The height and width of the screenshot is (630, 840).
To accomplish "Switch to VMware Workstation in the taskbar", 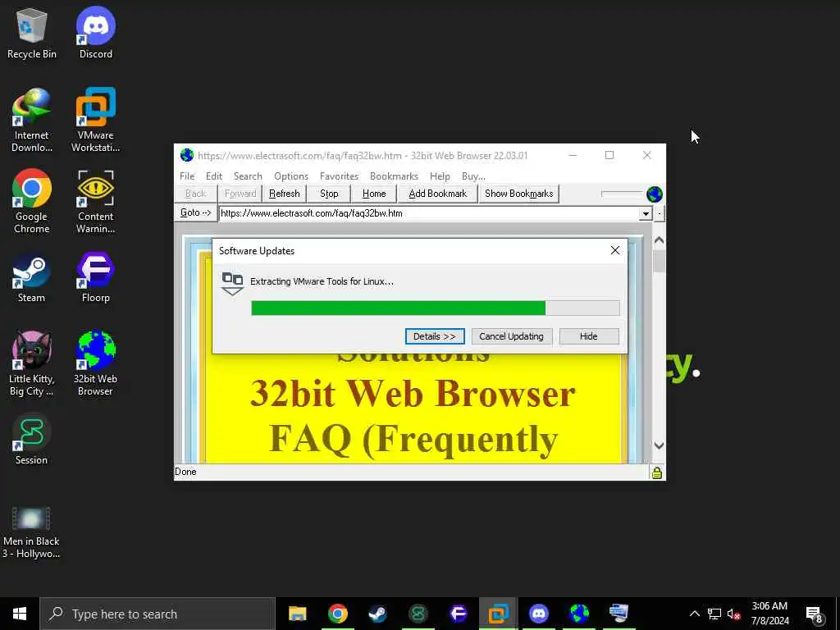I will (x=498, y=614).
